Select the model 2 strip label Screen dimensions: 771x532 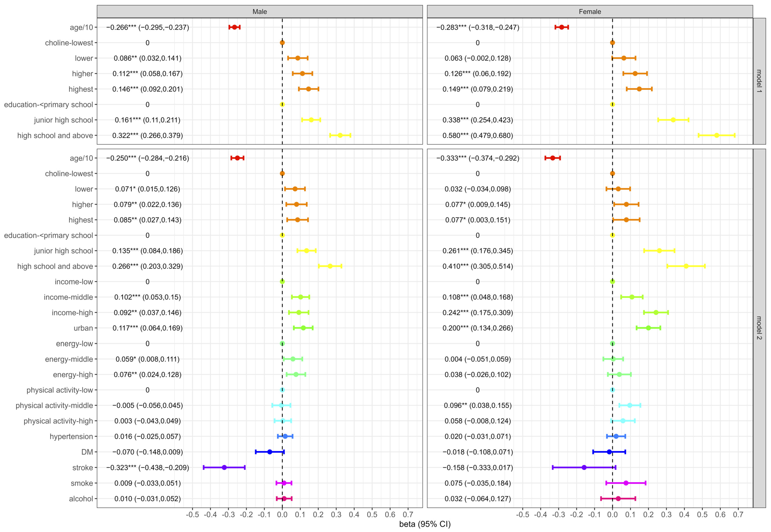point(759,328)
